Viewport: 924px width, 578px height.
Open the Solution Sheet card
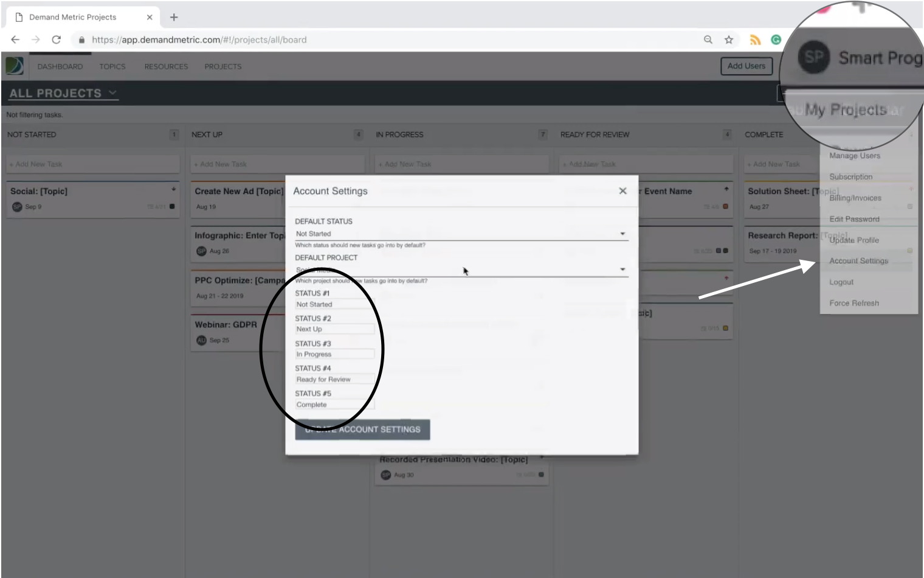coord(782,199)
